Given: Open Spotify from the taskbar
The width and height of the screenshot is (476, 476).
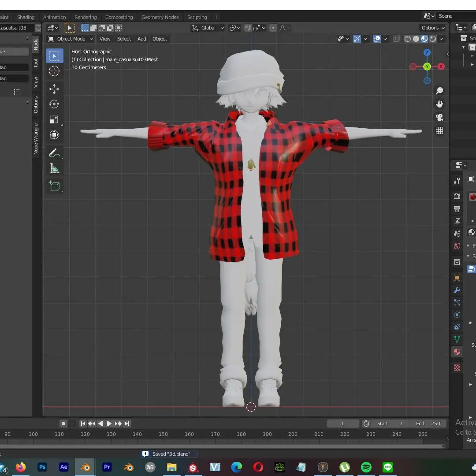Looking at the screenshot, I should (x=366, y=467).
